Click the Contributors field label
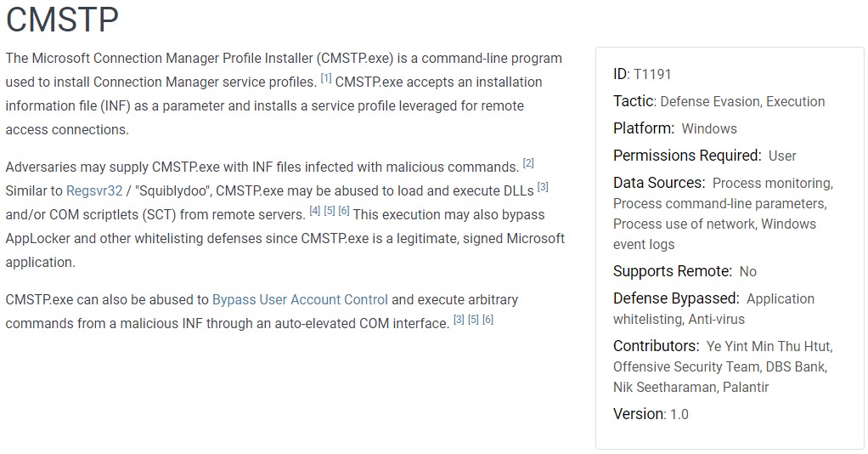 [656, 346]
